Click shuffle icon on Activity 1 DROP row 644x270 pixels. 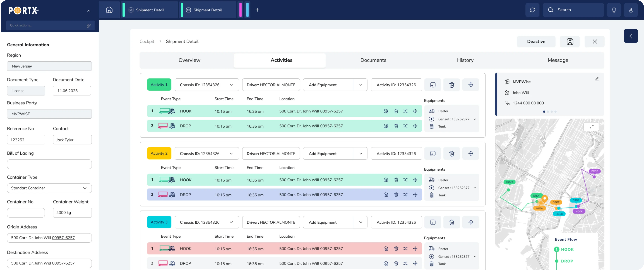coord(405,126)
